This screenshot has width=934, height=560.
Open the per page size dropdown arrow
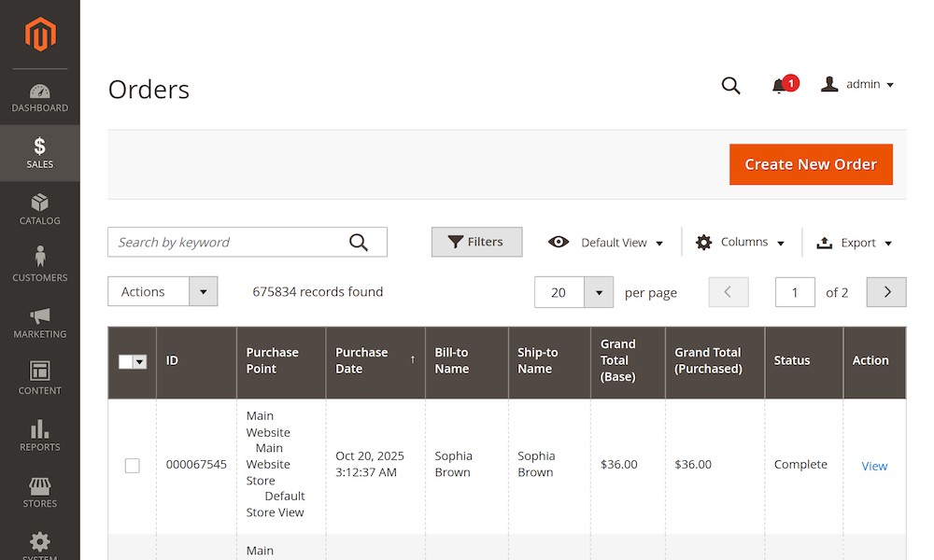(x=599, y=292)
